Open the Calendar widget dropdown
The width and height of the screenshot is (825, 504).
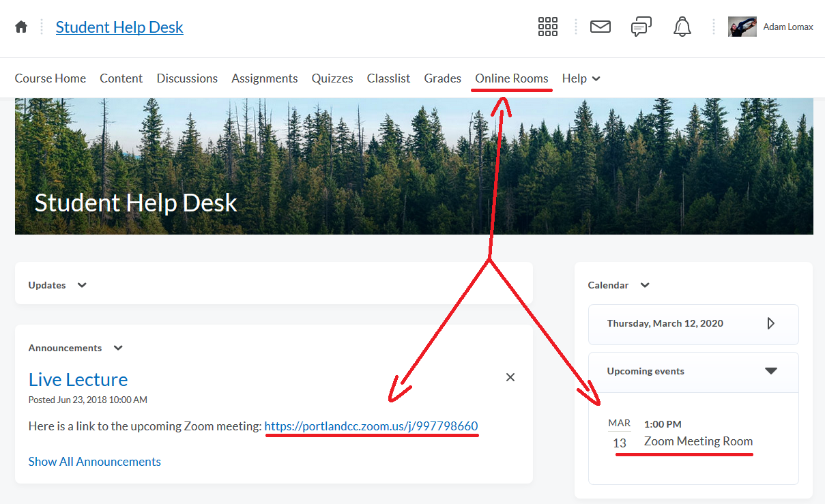[x=644, y=285]
